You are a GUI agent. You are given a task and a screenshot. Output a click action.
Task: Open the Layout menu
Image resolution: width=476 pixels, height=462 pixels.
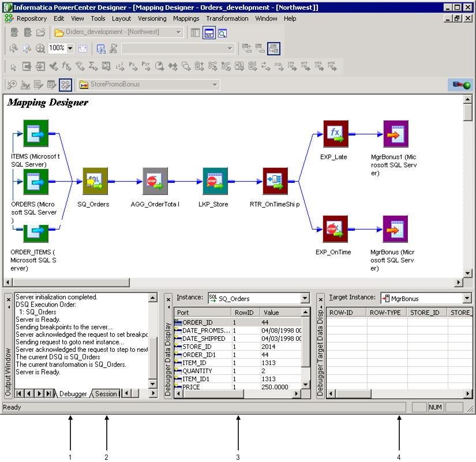(x=121, y=18)
